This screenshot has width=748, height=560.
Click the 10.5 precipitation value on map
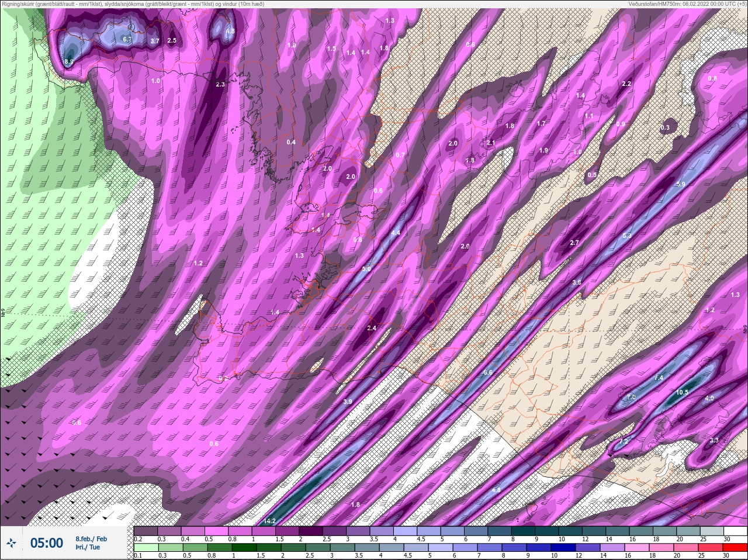click(682, 392)
